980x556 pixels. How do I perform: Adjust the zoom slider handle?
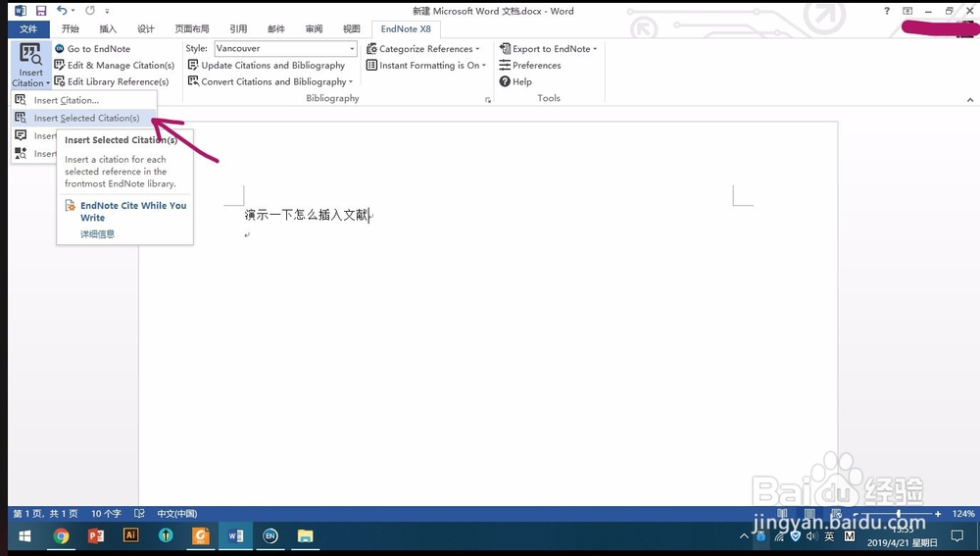point(899,514)
